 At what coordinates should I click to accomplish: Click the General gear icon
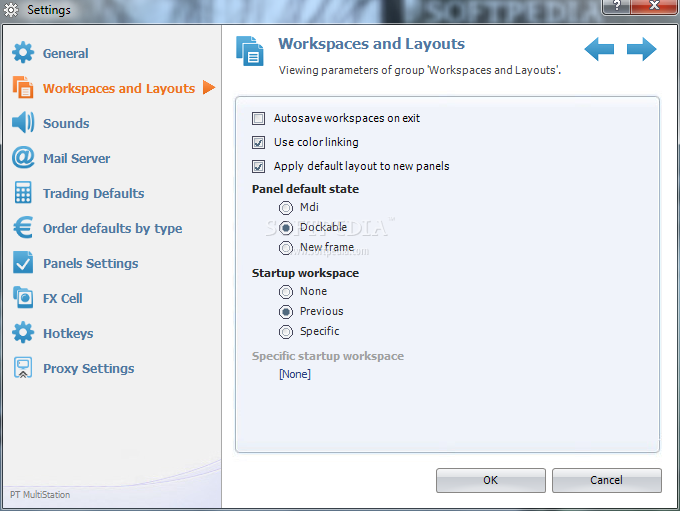coord(23,53)
